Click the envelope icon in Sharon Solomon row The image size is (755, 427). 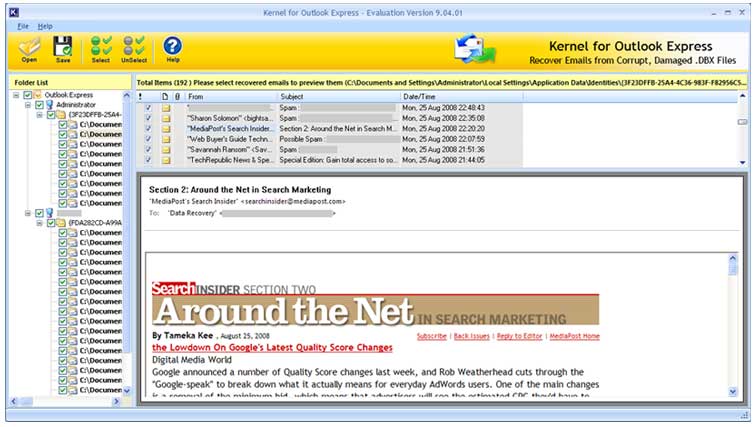pos(166,118)
